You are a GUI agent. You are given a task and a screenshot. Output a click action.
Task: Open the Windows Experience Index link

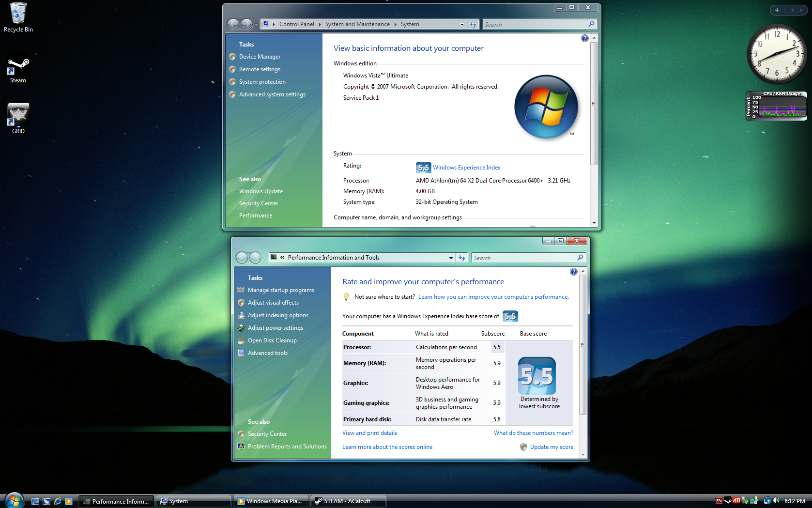pos(466,168)
